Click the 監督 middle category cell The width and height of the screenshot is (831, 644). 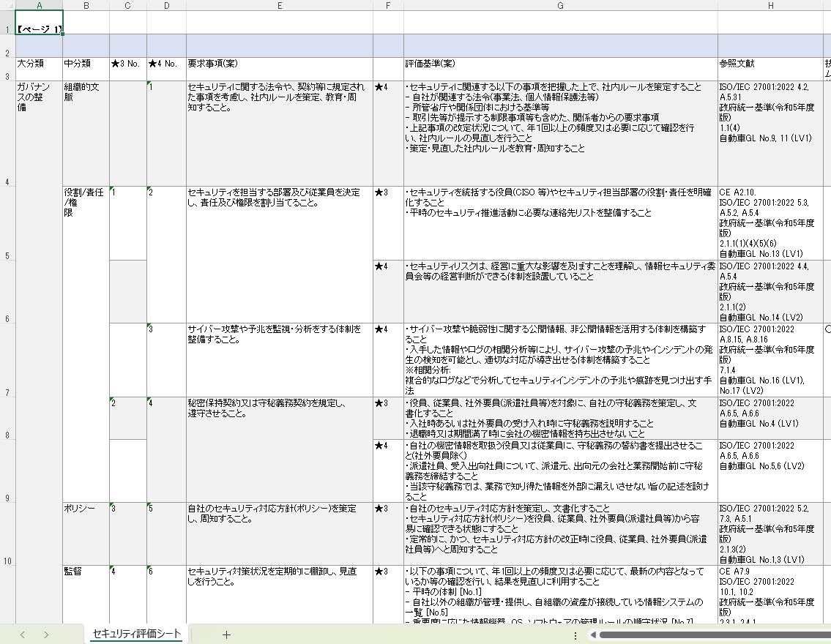tap(86, 572)
